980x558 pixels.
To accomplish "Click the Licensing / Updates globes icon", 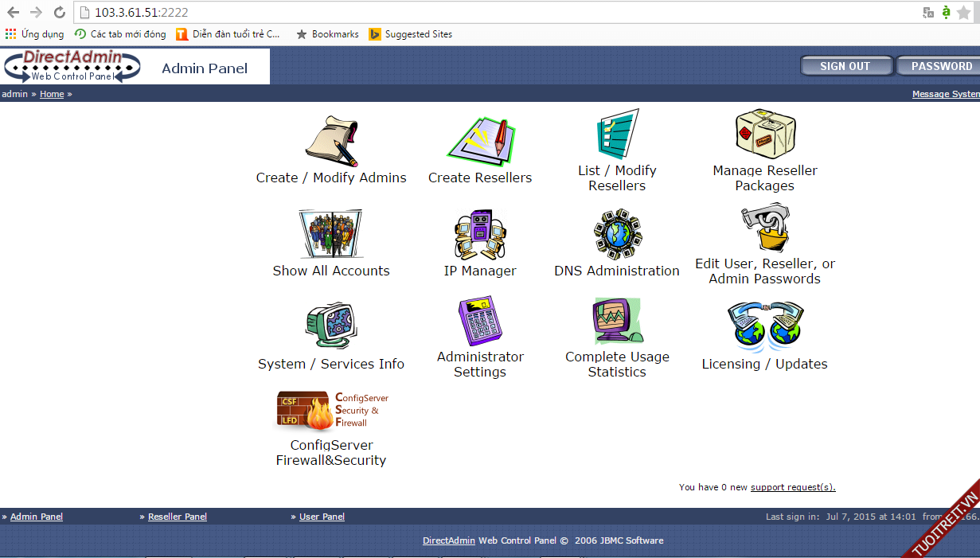I will (764, 326).
